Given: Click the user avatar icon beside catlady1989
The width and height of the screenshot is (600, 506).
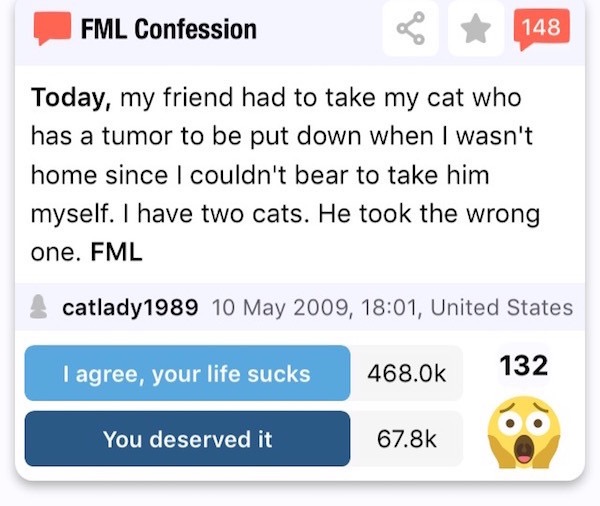Looking at the screenshot, I should (x=38, y=307).
